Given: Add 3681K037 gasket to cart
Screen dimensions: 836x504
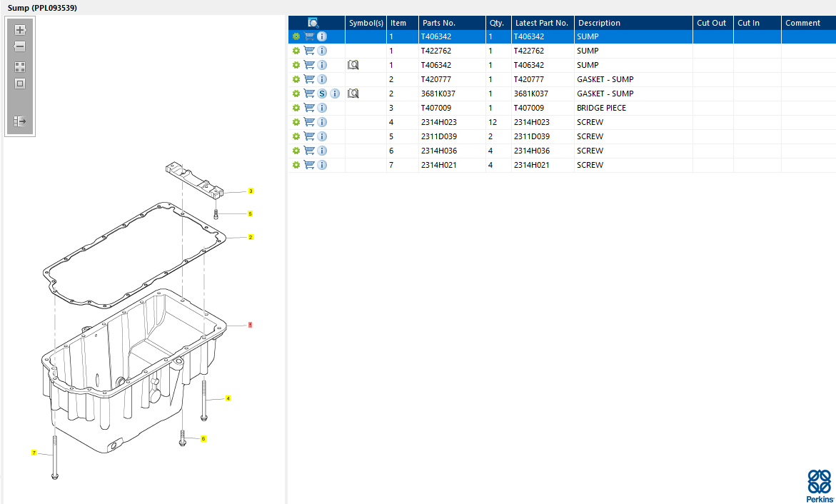Looking at the screenshot, I should [309, 94].
